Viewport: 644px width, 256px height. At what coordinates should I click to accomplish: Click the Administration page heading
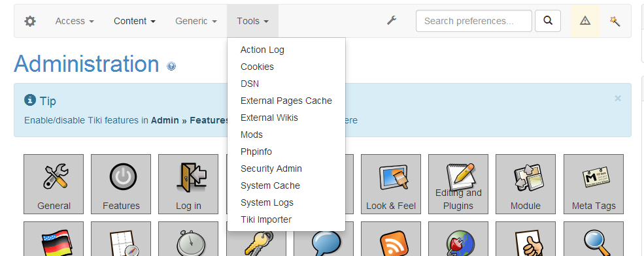tap(87, 64)
